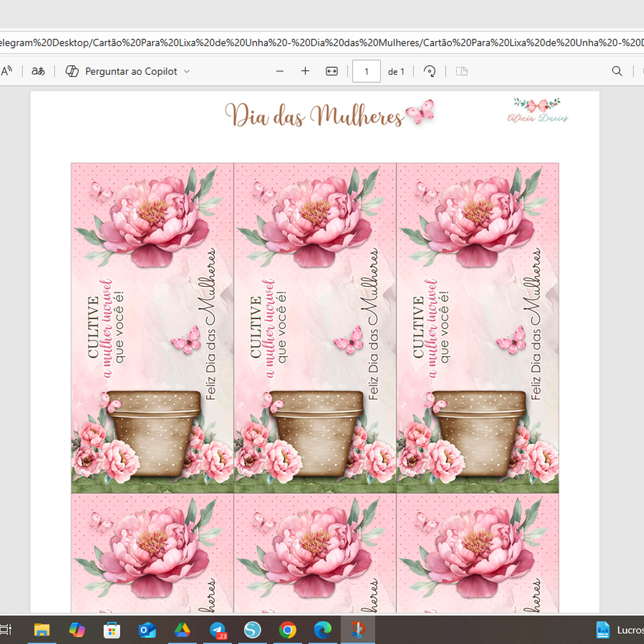This screenshot has width=644, height=644.
Task: Open the PDF search magnifier
Action: click(617, 71)
